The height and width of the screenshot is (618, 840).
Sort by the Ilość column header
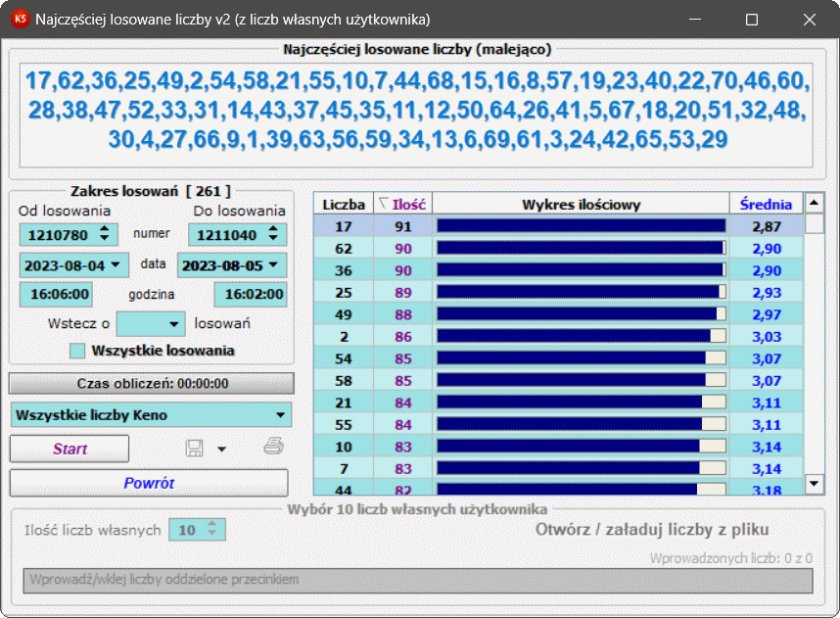point(402,205)
